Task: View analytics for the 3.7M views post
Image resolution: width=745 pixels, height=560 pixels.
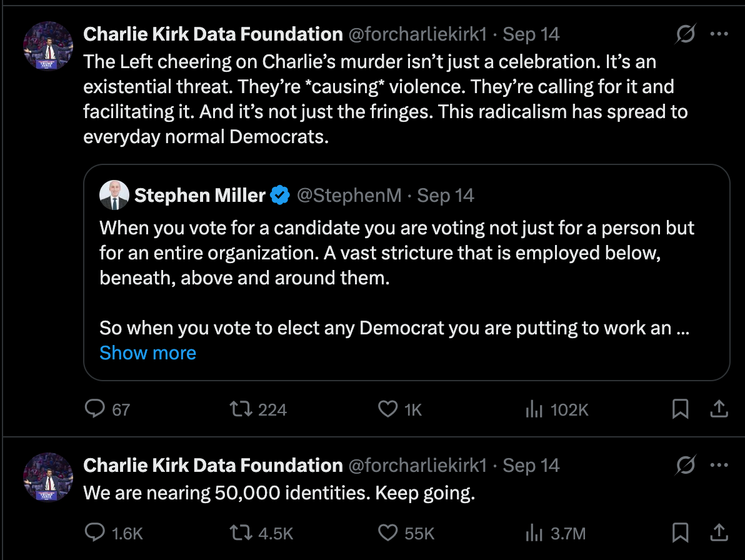Action: click(x=534, y=532)
